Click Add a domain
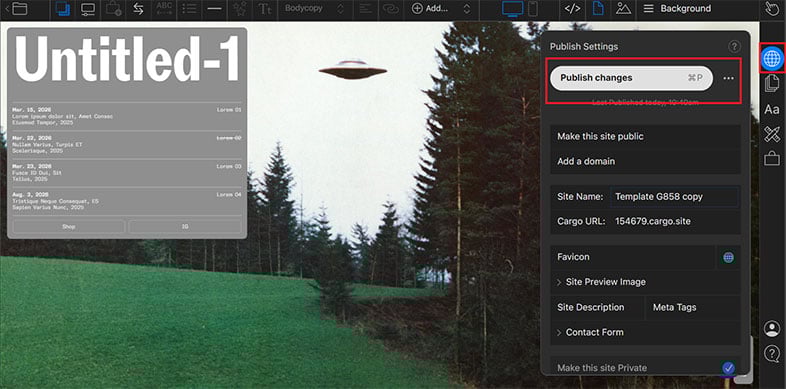Viewport: 786px width, 389px height. pyautogui.click(x=645, y=161)
